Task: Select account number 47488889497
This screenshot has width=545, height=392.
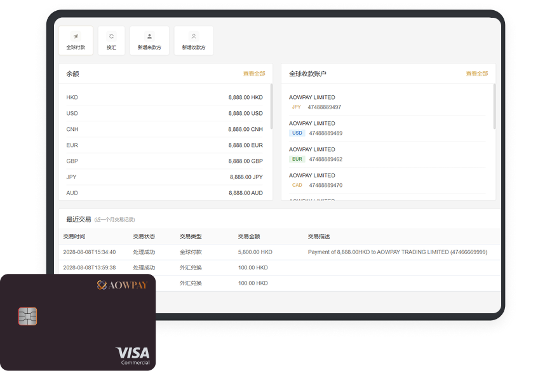Action: tap(325, 107)
